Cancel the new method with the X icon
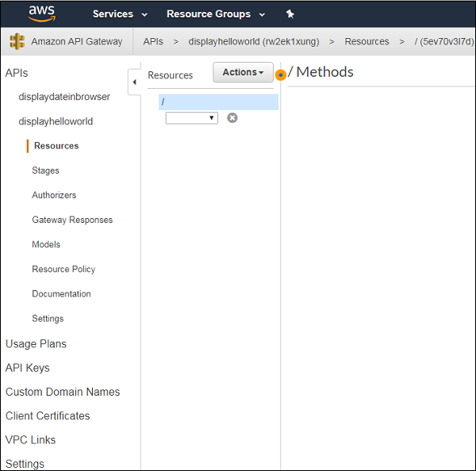Screen dimensions: 476x471 coord(232,117)
